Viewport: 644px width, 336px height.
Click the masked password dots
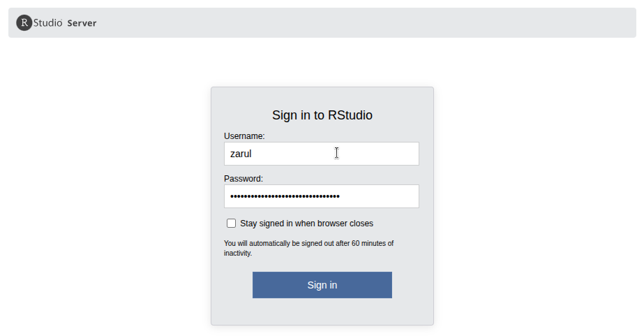coord(285,196)
